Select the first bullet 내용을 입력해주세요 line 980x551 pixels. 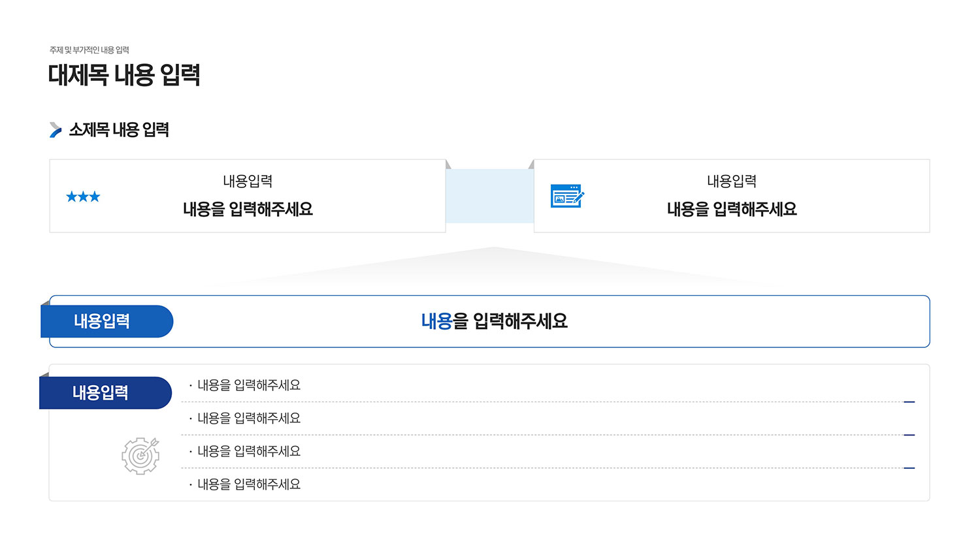(245, 385)
